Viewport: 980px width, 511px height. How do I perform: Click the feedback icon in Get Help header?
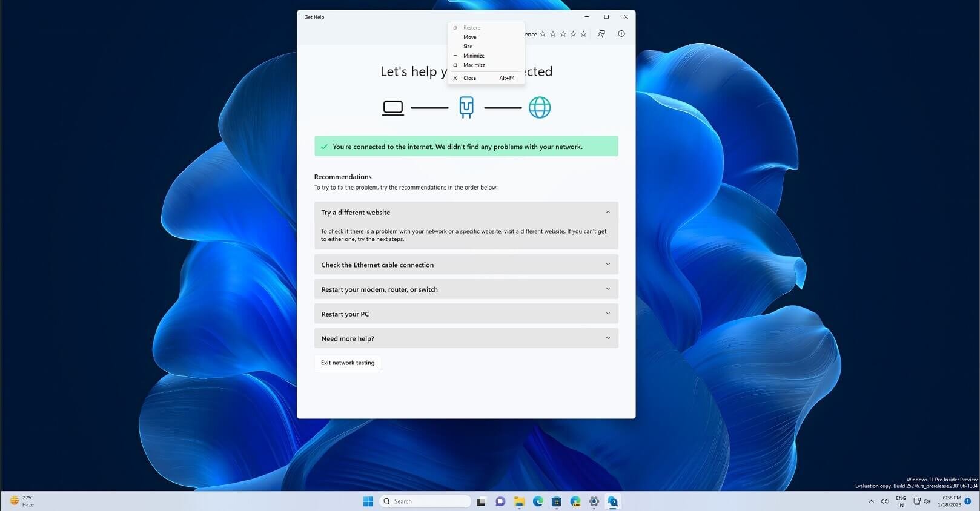(601, 34)
